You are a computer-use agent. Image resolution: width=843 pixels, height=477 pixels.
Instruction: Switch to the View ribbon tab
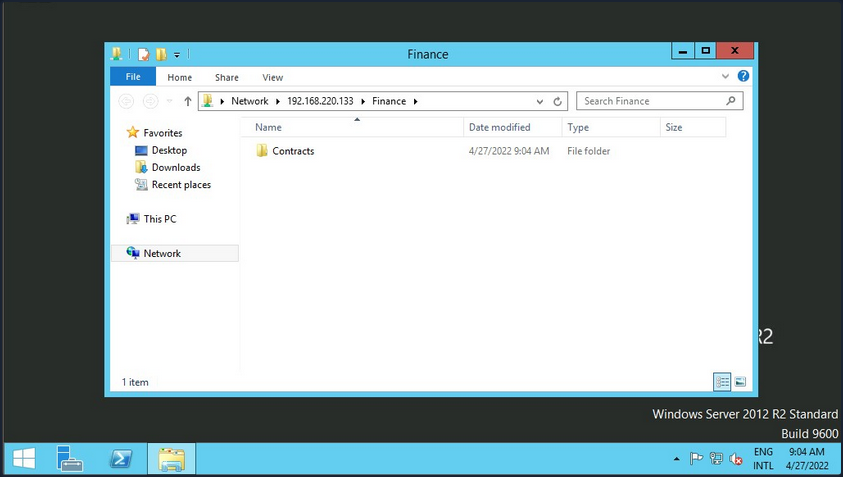coord(272,77)
